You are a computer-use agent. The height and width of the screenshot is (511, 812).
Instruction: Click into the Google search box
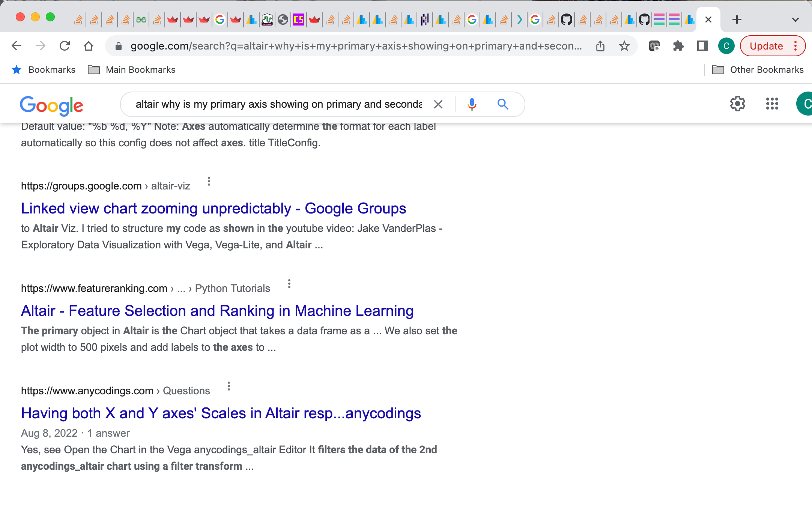[278, 104]
